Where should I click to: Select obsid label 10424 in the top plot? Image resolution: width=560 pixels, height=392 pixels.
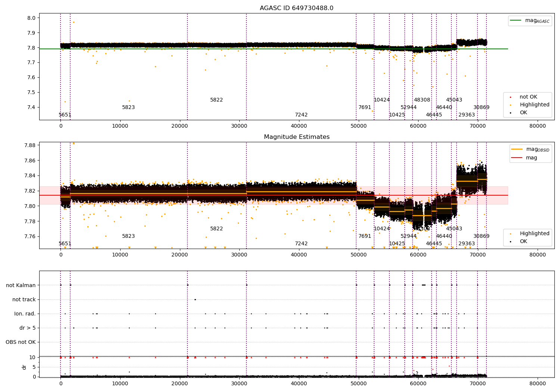point(382,100)
